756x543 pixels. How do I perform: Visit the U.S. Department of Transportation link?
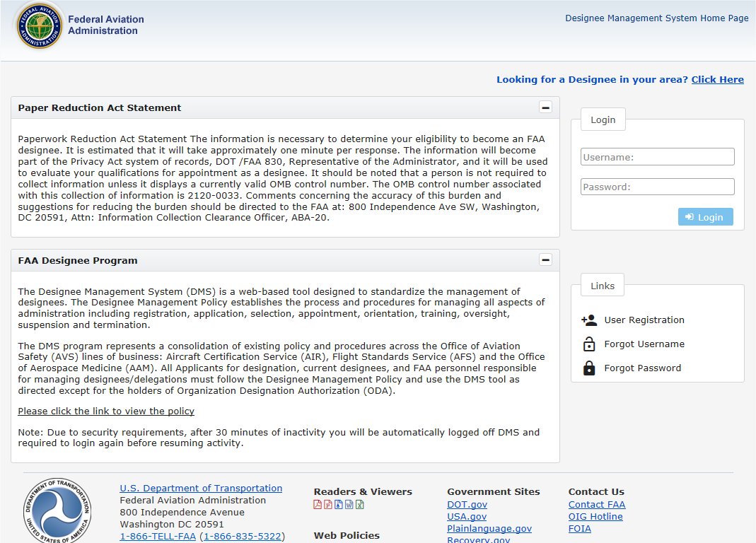pos(201,488)
